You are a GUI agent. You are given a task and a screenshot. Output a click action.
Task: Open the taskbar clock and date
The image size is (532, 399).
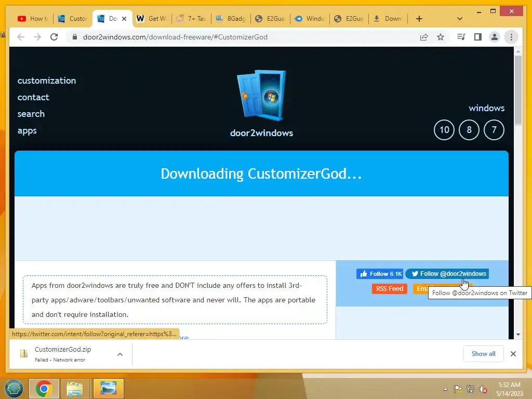tap(509, 389)
